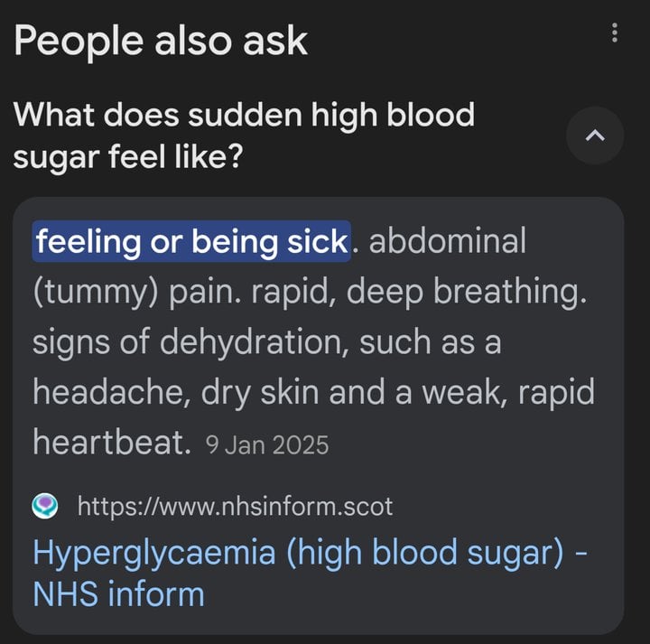Viewport: 650px width, 644px height.
Task: Click the word 'abdominal' in the snippet
Action: (x=447, y=240)
